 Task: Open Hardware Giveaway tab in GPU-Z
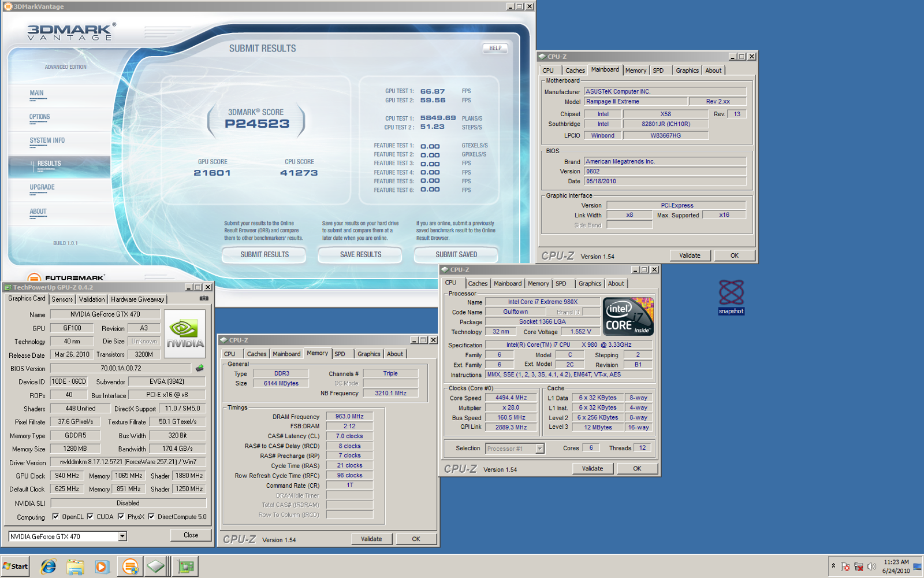[x=137, y=299]
